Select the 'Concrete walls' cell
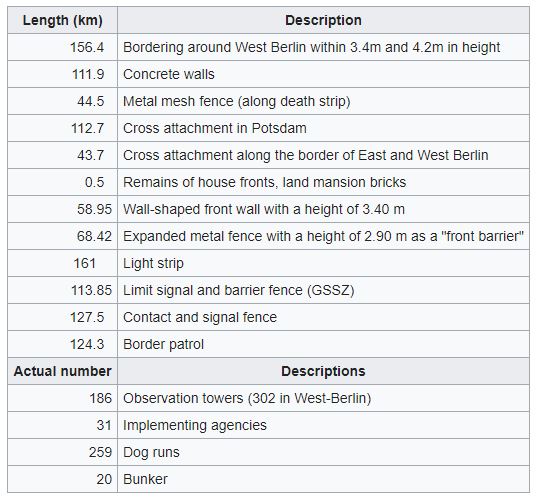 (x=323, y=74)
